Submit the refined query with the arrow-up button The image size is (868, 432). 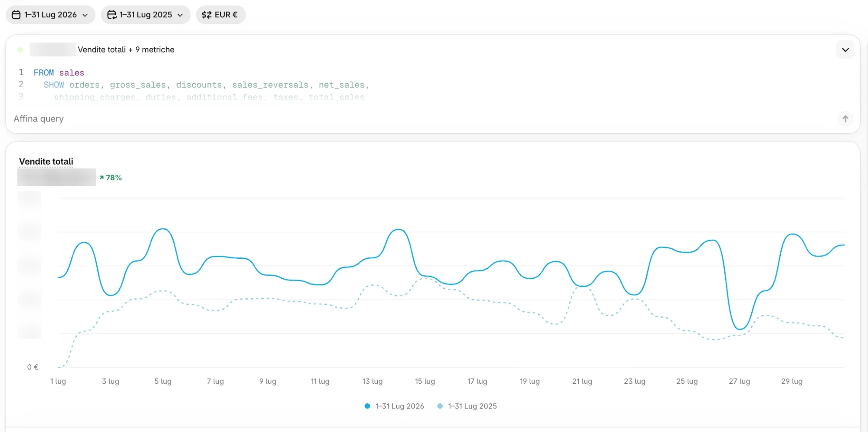[x=845, y=119]
